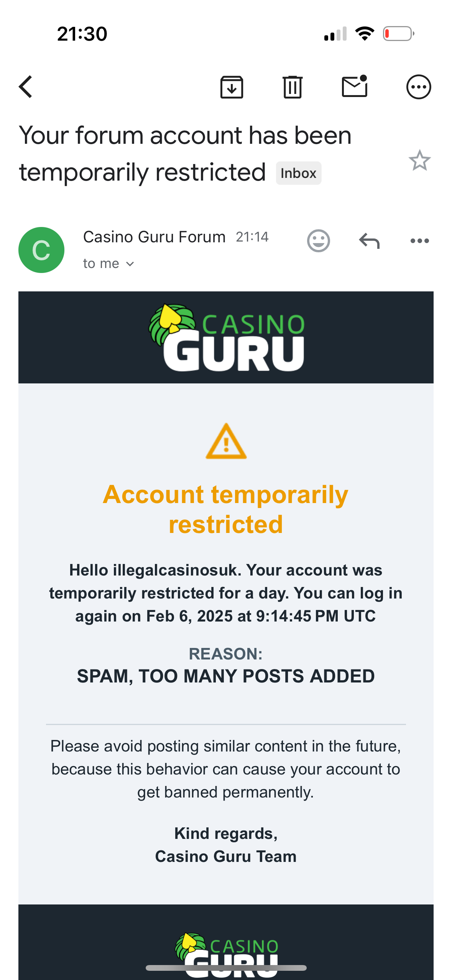Go back to the inbox list
The width and height of the screenshot is (452, 980).
pyautogui.click(x=26, y=87)
